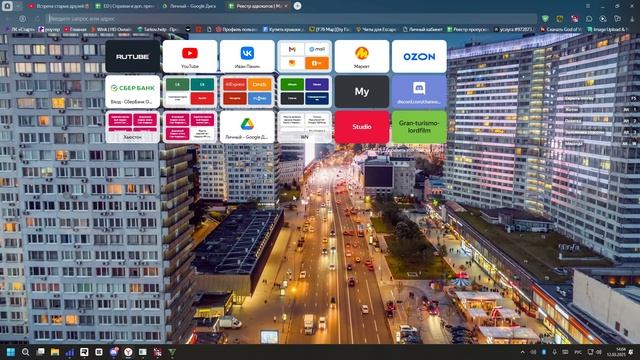640x360 pixels.
Task: Close the active registry tab
Action: (x=286, y=6)
